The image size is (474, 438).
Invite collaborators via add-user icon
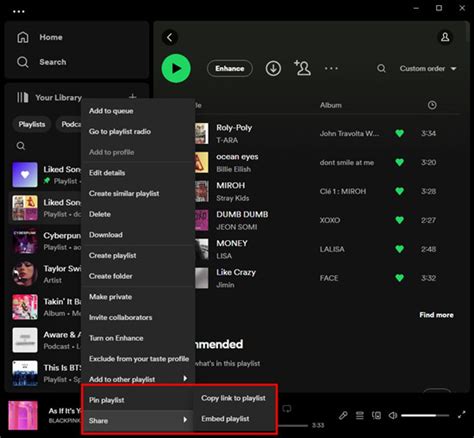pos(302,68)
